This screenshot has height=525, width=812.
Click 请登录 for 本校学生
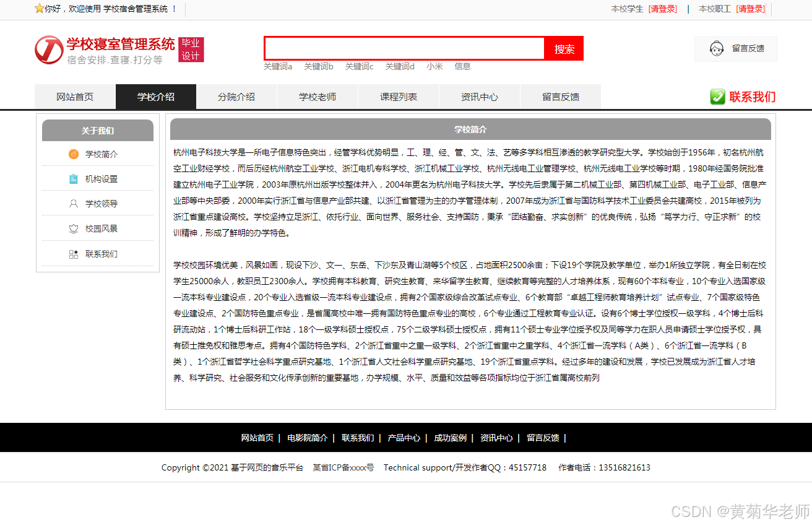pos(662,9)
